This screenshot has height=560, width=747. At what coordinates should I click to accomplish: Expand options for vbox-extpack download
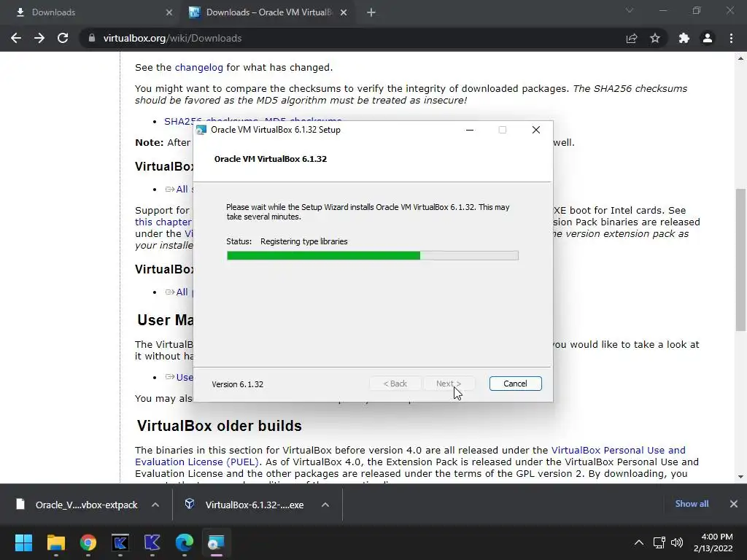155,505
